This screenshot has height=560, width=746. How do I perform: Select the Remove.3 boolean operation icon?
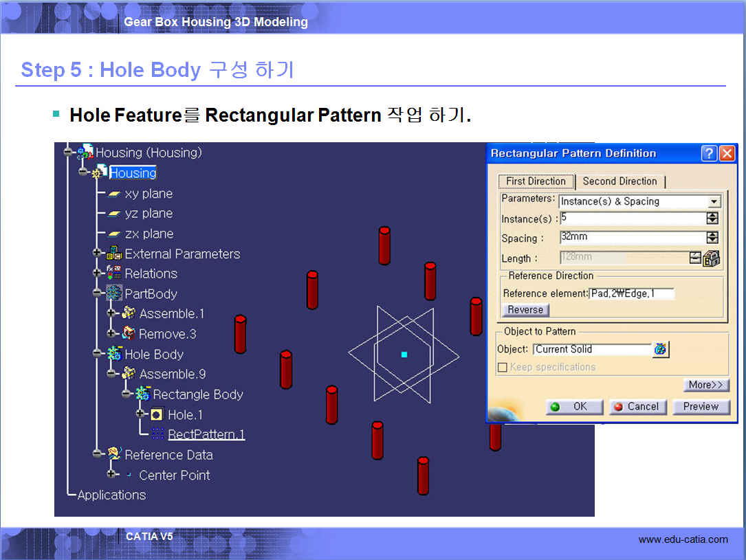(x=129, y=334)
